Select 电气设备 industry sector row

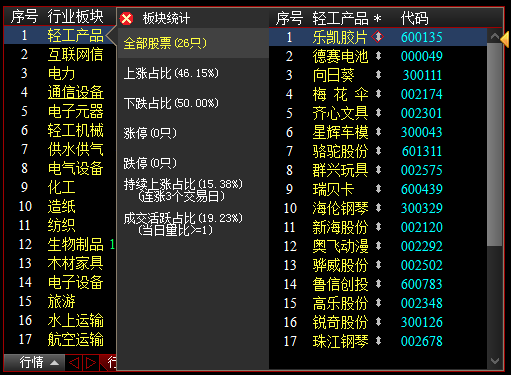pos(60,168)
